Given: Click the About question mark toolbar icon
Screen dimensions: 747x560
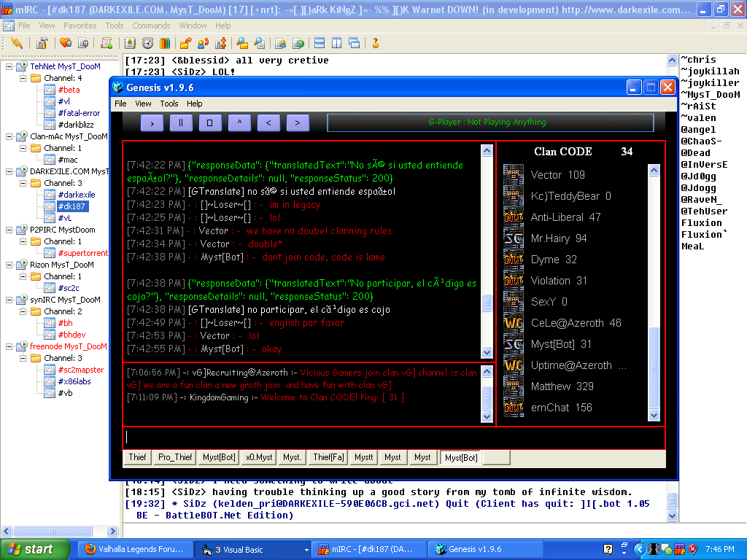Looking at the screenshot, I should pos(376,43).
